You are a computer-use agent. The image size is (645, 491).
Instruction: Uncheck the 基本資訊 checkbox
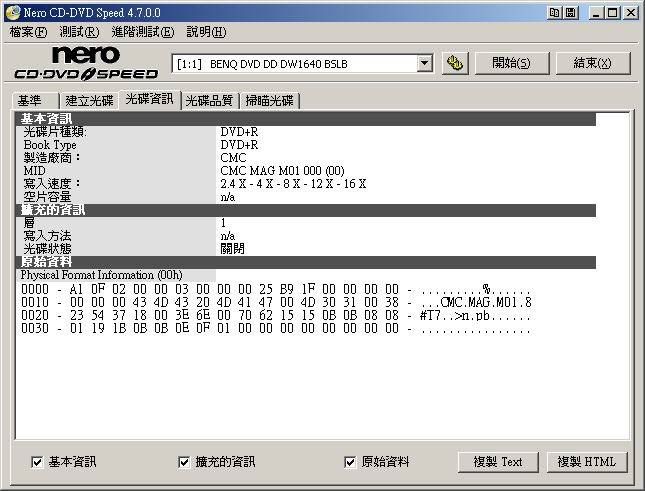(37, 462)
